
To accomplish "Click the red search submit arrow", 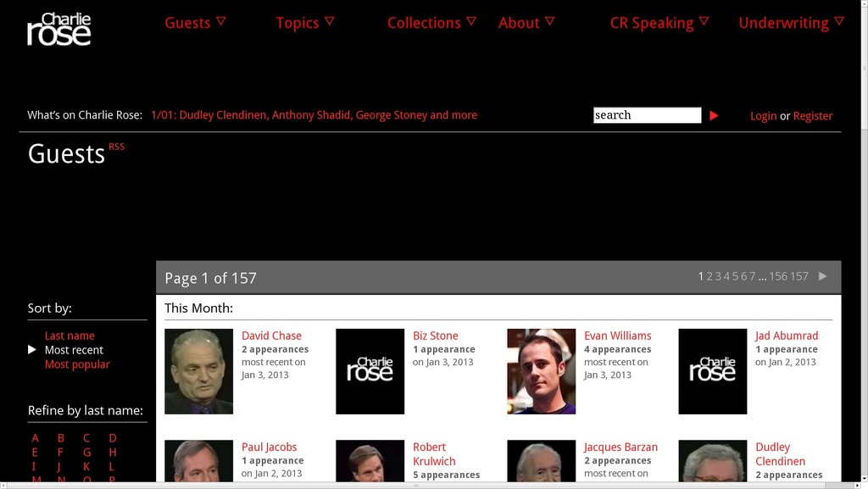I will click(714, 115).
